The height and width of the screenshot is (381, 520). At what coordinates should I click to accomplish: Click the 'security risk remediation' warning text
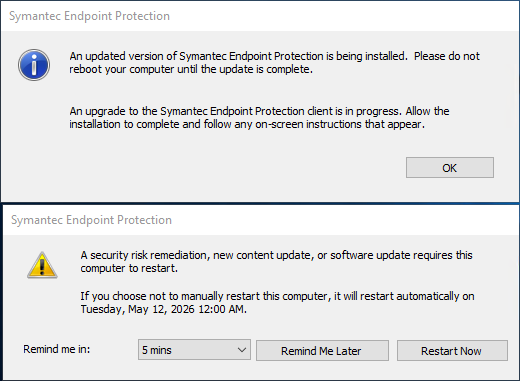276,262
